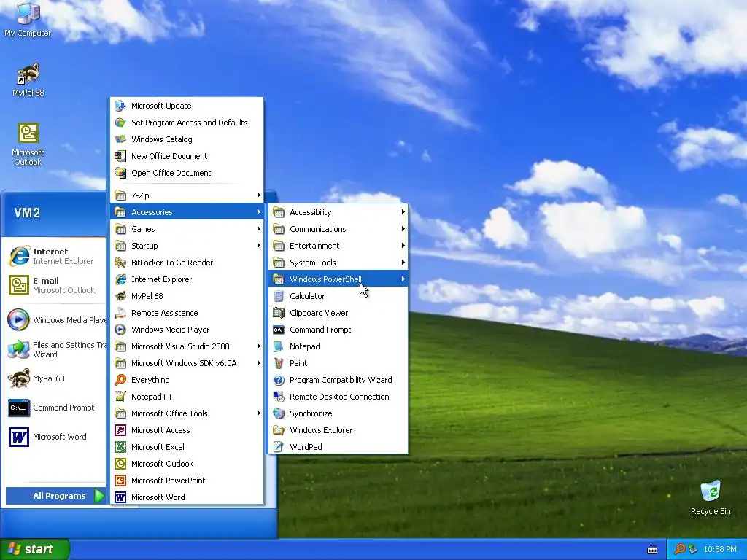Screen dimensions: 747x560
Task: Launch Microsoft Word from recent list
Action: (55, 437)
